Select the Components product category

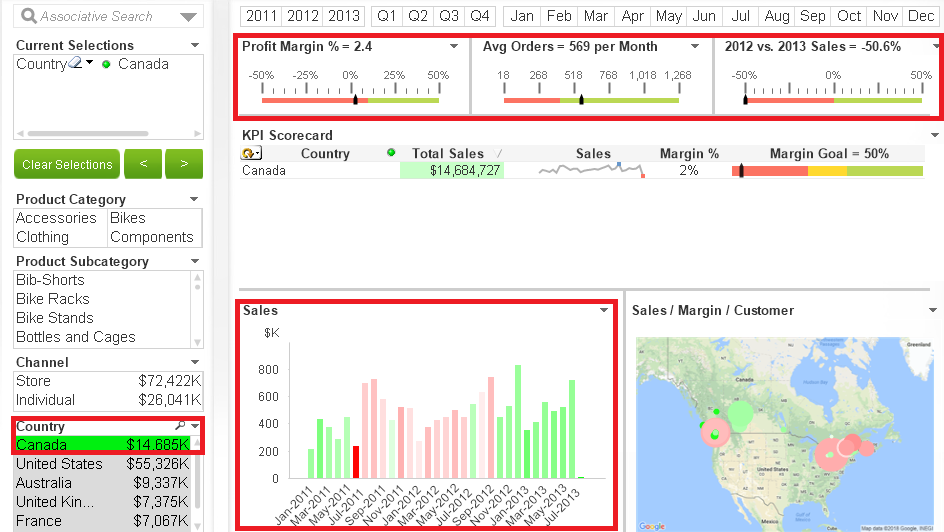tap(152, 237)
